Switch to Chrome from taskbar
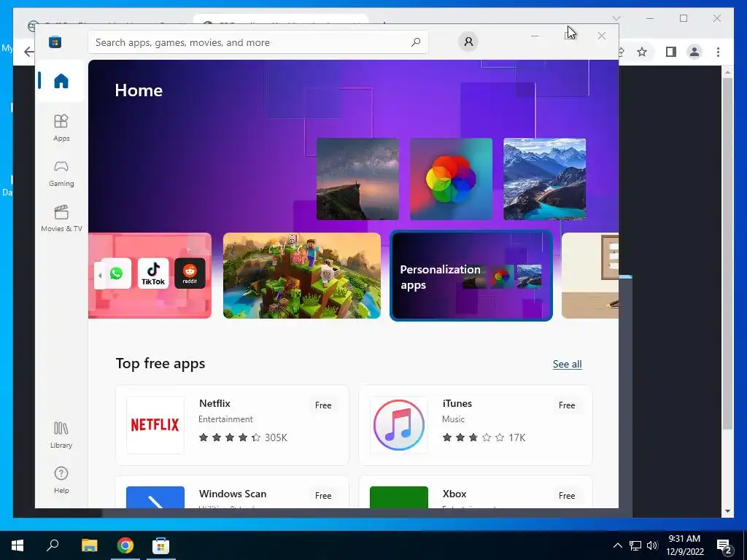Image resolution: width=747 pixels, height=560 pixels. 125,545
